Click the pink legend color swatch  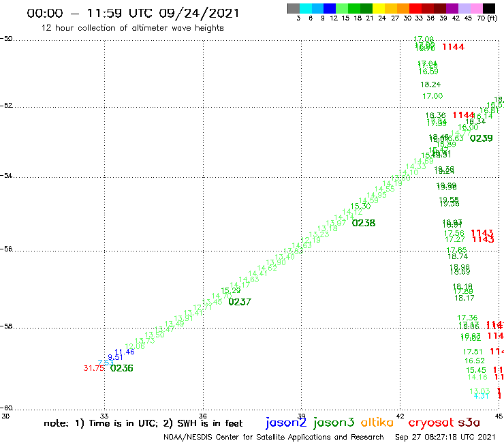coord(477,8)
